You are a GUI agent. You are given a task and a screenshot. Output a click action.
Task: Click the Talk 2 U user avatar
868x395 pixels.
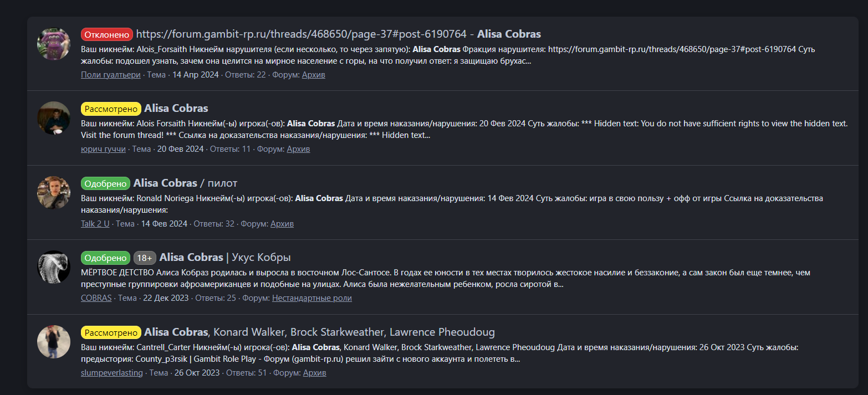[54, 193]
